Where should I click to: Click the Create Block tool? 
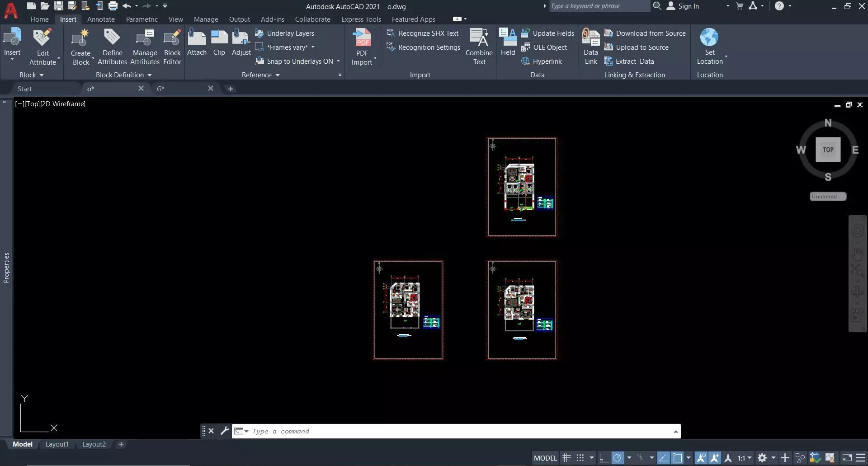click(81, 47)
